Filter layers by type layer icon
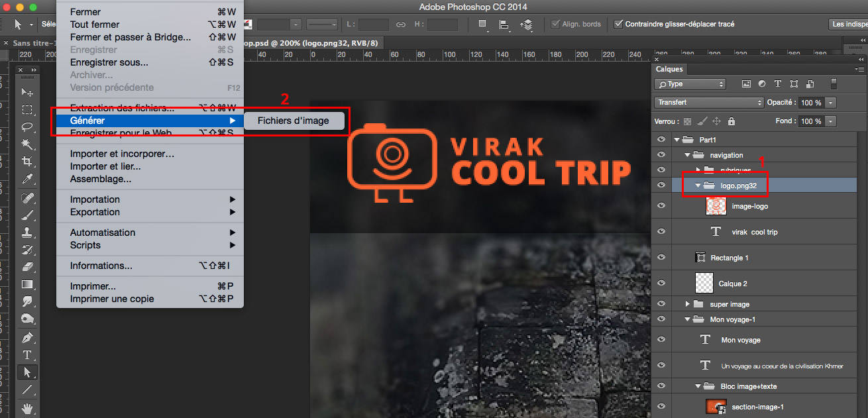Viewport: 868px width, 418px height. coord(777,84)
